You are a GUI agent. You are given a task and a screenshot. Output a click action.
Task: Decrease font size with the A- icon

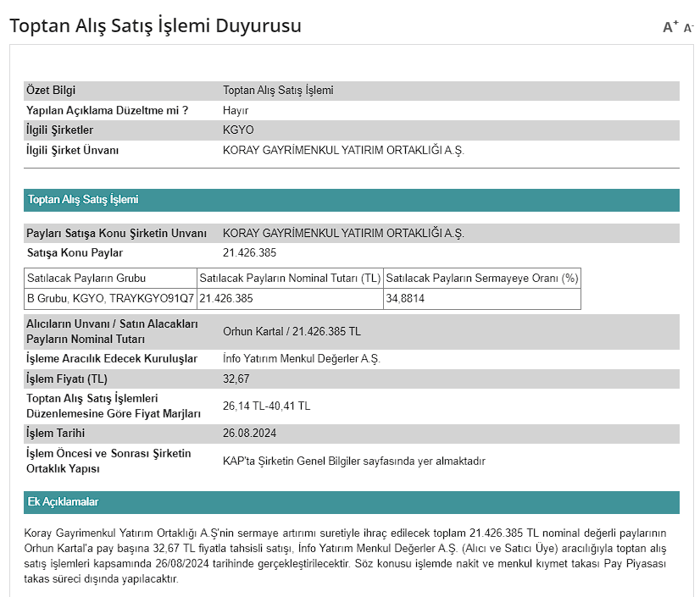click(x=688, y=28)
